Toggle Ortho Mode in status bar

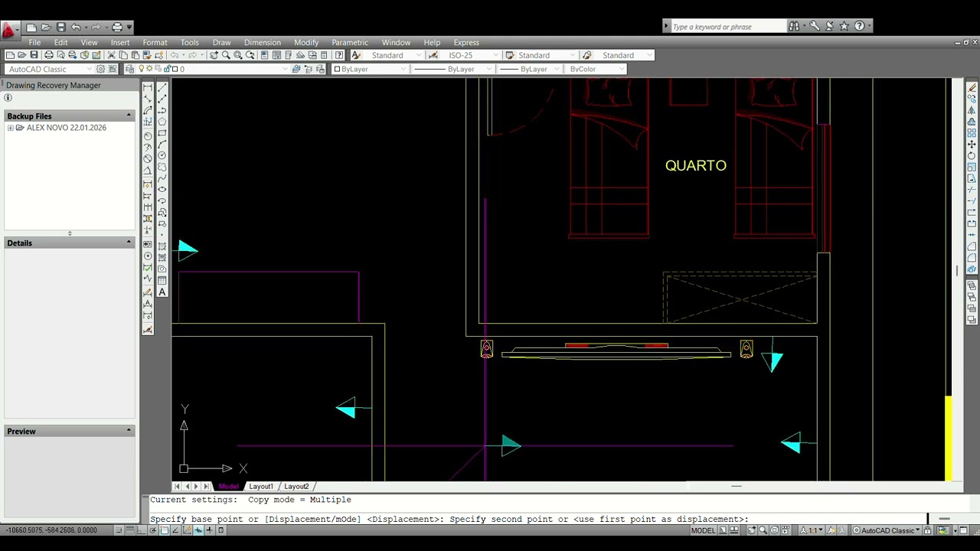[x=142, y=530]
